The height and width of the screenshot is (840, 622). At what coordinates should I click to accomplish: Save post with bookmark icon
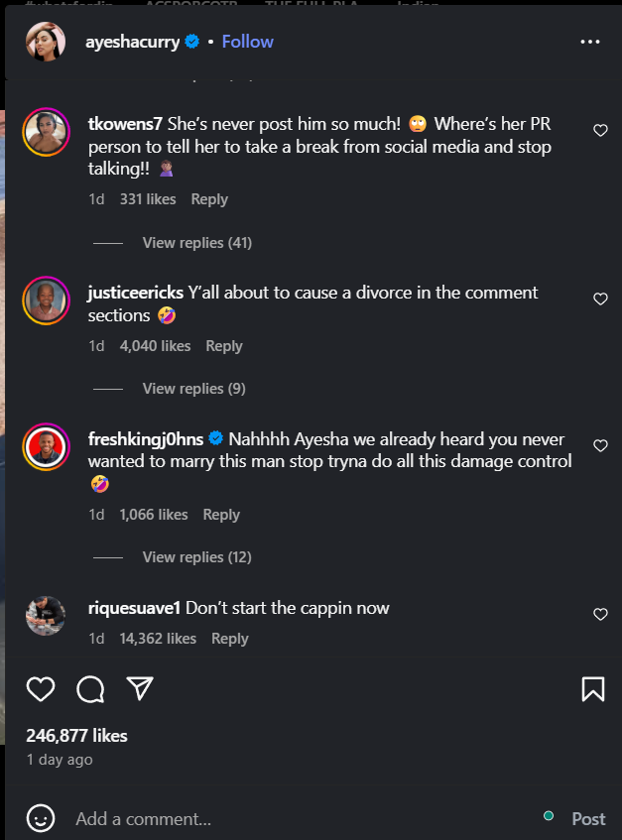tap(592, 689)
